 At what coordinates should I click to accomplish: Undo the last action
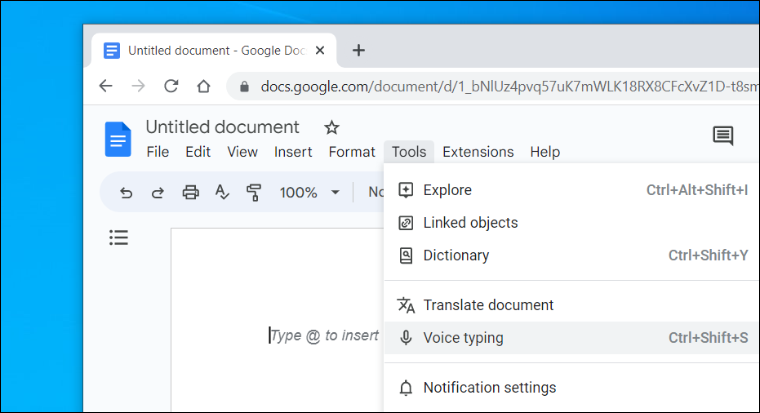[126, 192]
